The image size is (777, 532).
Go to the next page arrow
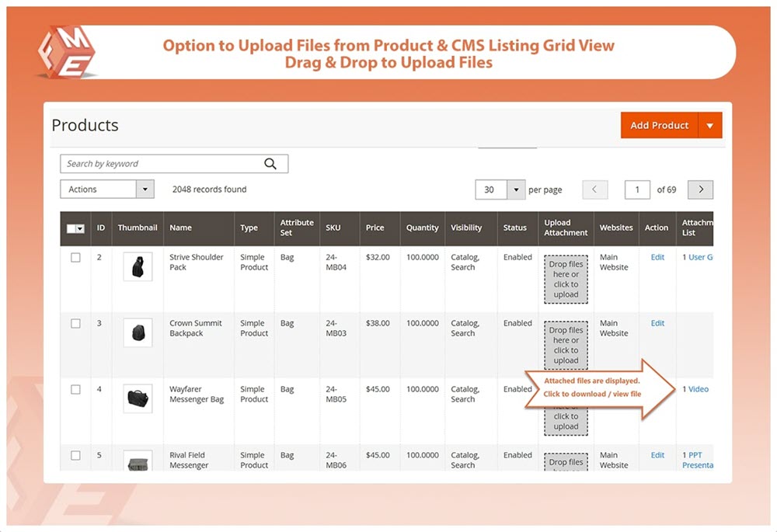tap(700, 190)
